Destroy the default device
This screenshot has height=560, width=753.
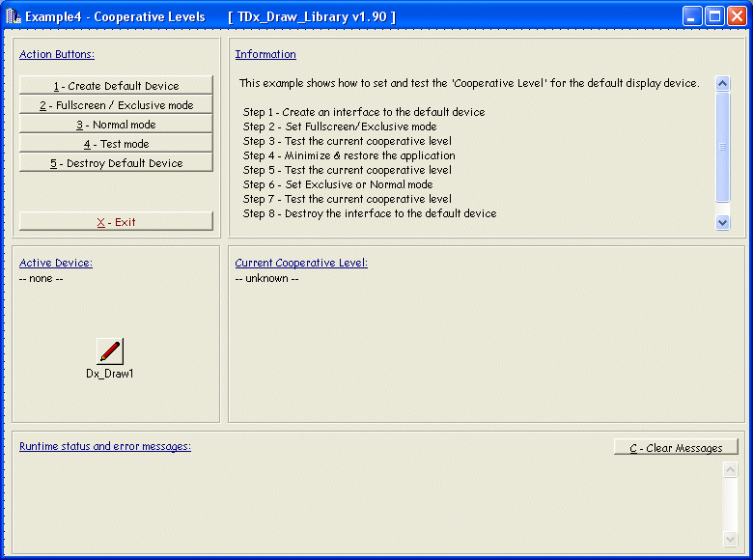(116, 163)
